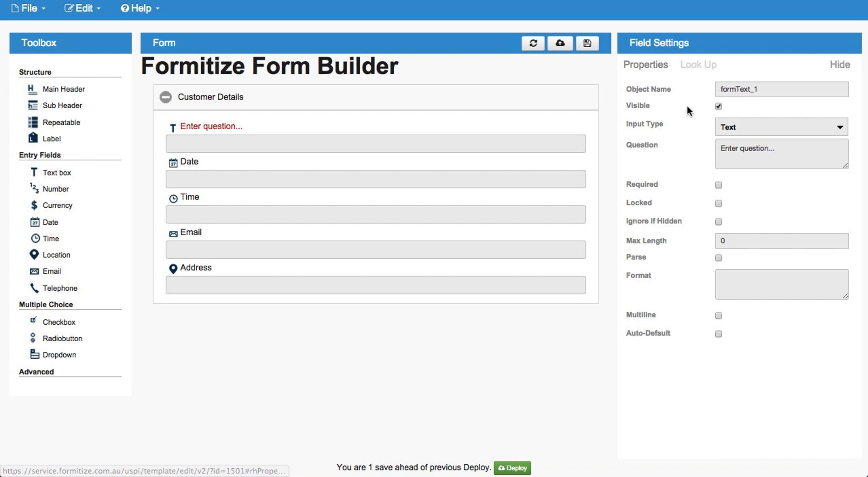868x477 pixels.
Task: Click the clock icon beside the Time question
Action: [x=173, y=198]
